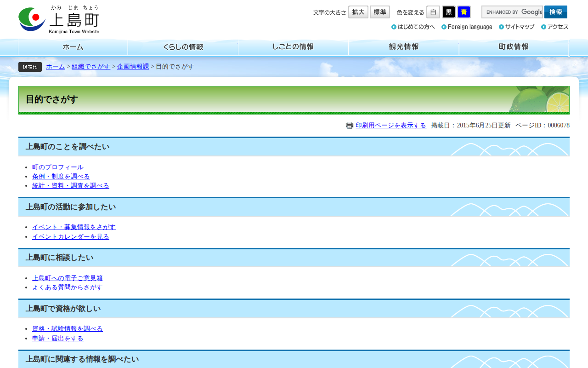Open 統計・資料・調査を調べる link
Image resolution: width=588 pixels, height=368 pixels.
pyautogui.click(x=71, y=186)
